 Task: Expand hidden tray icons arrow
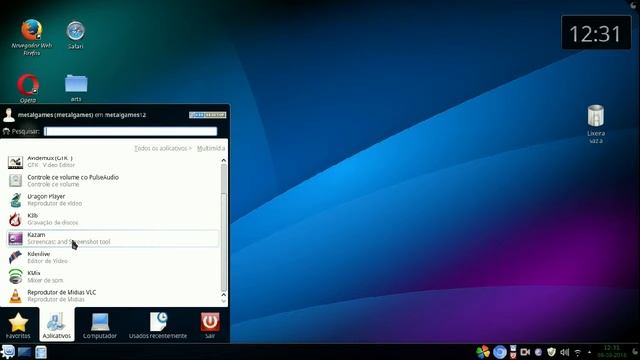[x=589, y=352]
